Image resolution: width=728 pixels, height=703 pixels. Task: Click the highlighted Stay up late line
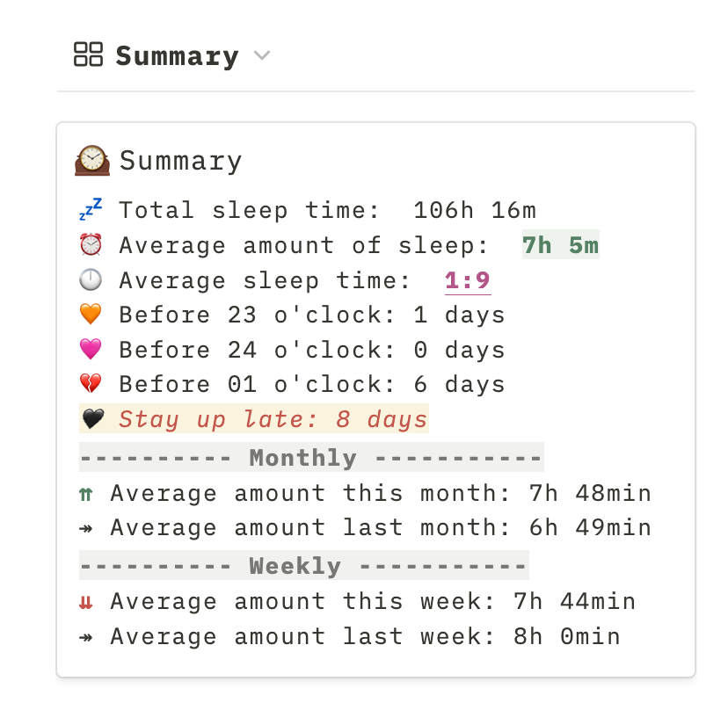point(254,418)
